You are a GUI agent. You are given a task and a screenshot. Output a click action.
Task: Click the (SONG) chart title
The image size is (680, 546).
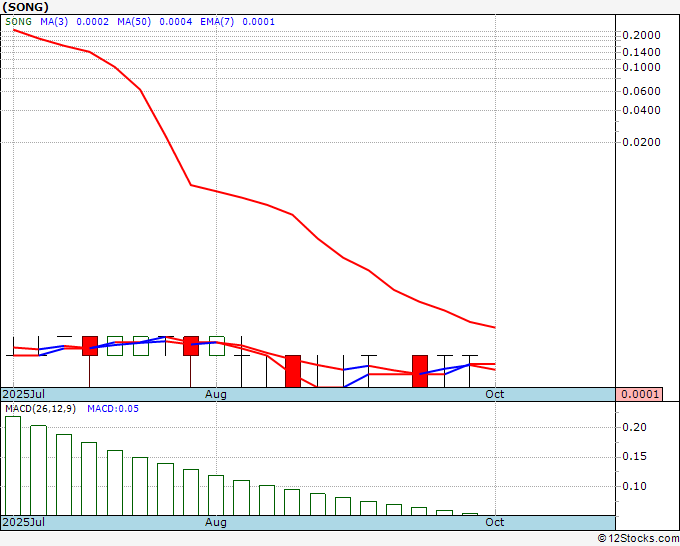point(26,7)
